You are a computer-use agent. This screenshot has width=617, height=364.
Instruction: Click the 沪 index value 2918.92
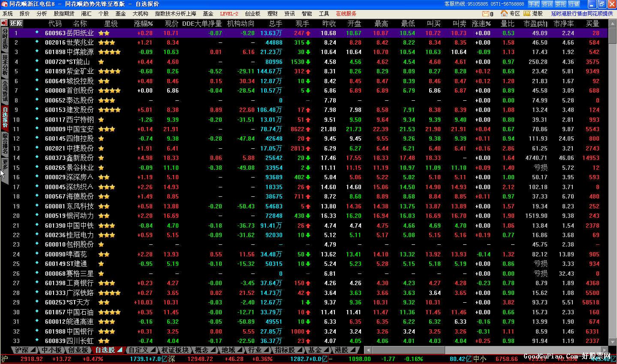click(31, 359)
